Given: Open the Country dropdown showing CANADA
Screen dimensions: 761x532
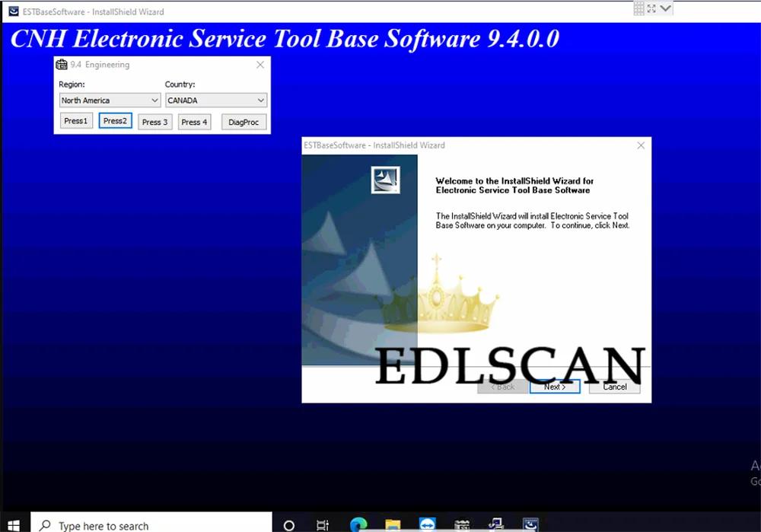Looking at the screenshot, I should 216,100.
